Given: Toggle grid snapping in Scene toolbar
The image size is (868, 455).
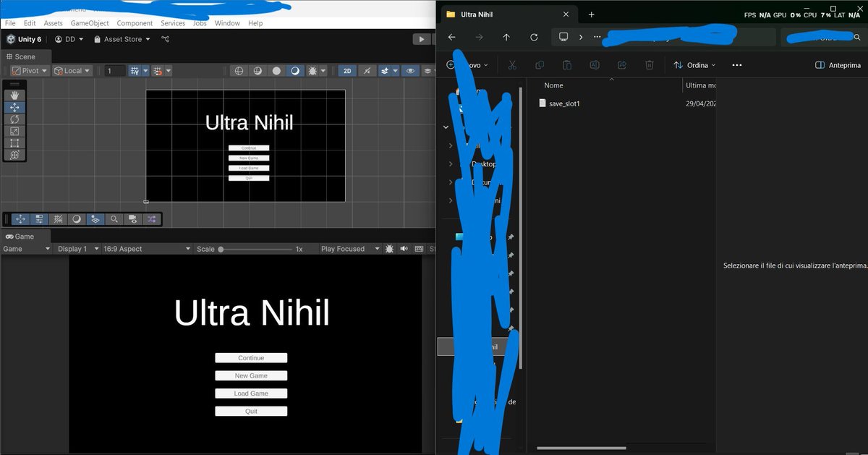Looking at the screenshot, I should 135,71.
